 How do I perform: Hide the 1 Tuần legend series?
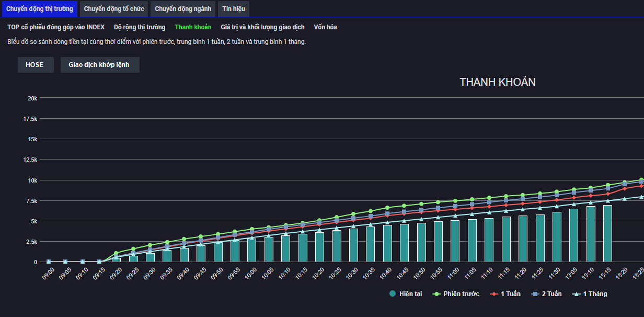pos(505,294)
